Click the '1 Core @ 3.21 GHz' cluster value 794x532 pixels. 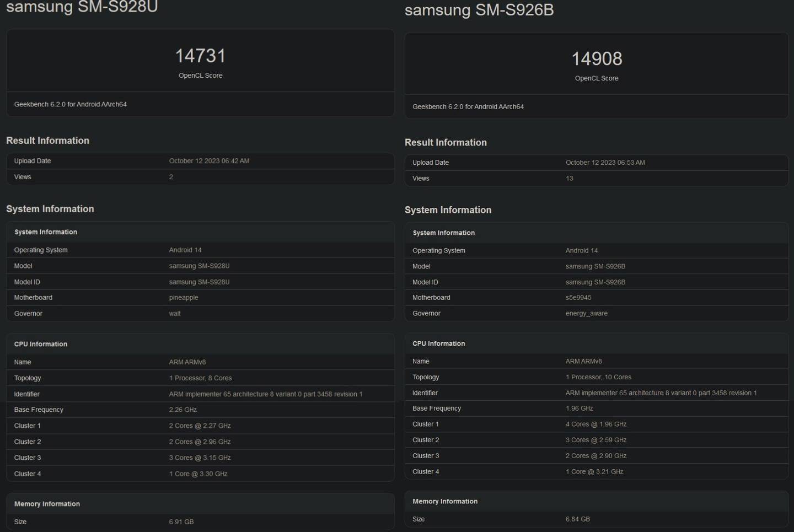point(594,471)
